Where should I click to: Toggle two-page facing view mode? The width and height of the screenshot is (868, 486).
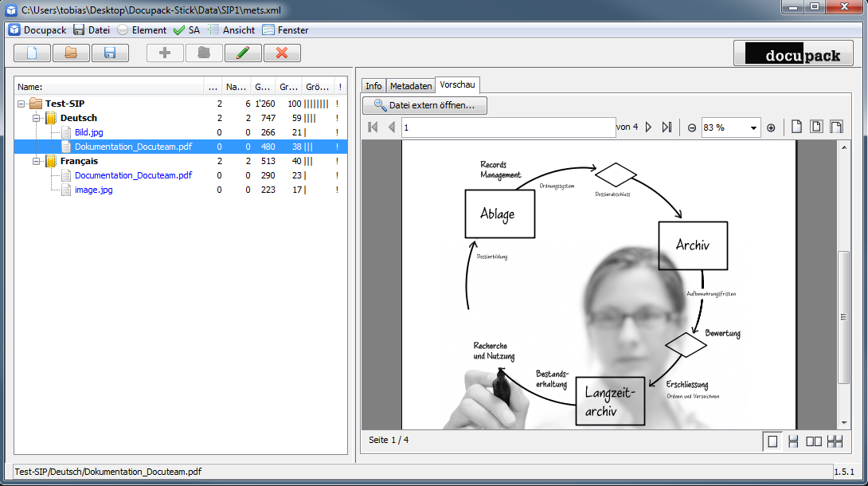814,441
